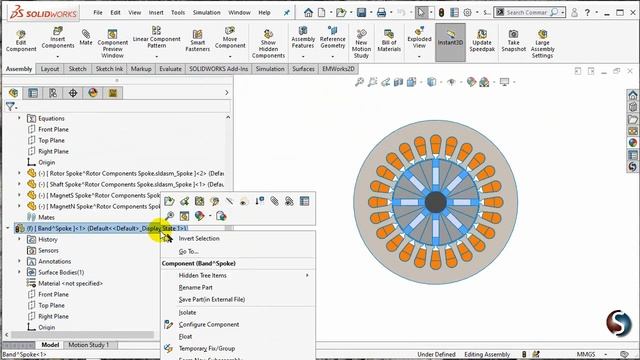Image resolution: width=640 pixels, height=360 pixels.
Task: Click Reference Geometry tool
Action: tap(332, 38)
